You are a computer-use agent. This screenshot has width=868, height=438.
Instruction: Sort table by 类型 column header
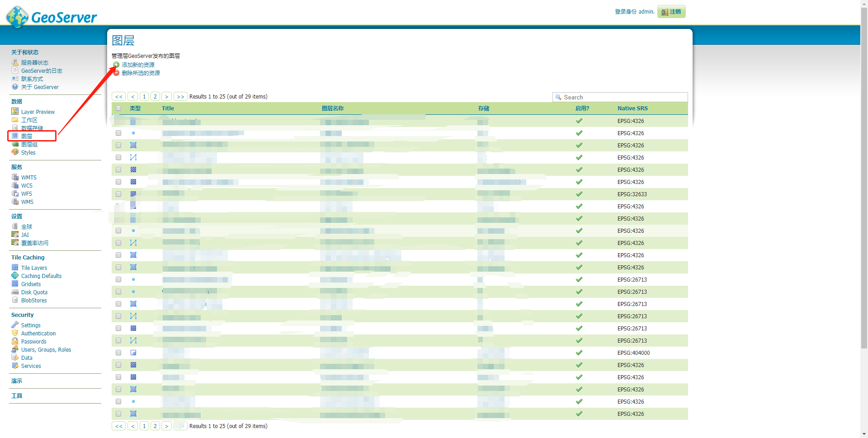coord(135,108)
